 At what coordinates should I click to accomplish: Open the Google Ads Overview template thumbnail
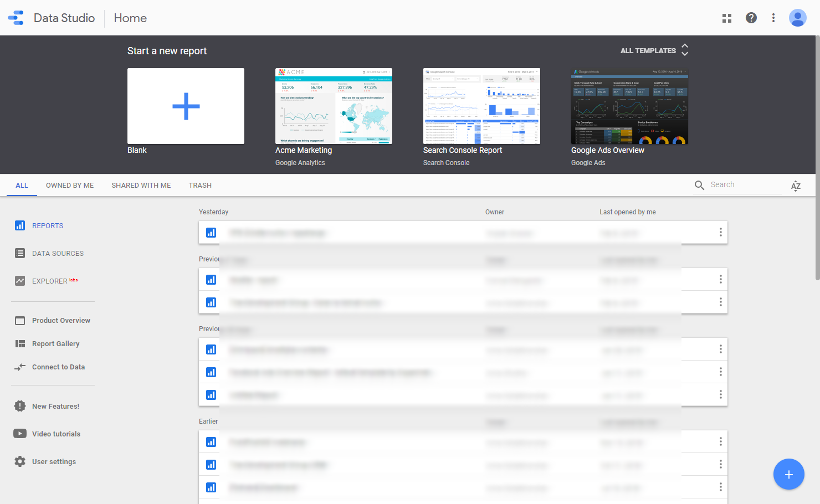click(x=629, y=106)
